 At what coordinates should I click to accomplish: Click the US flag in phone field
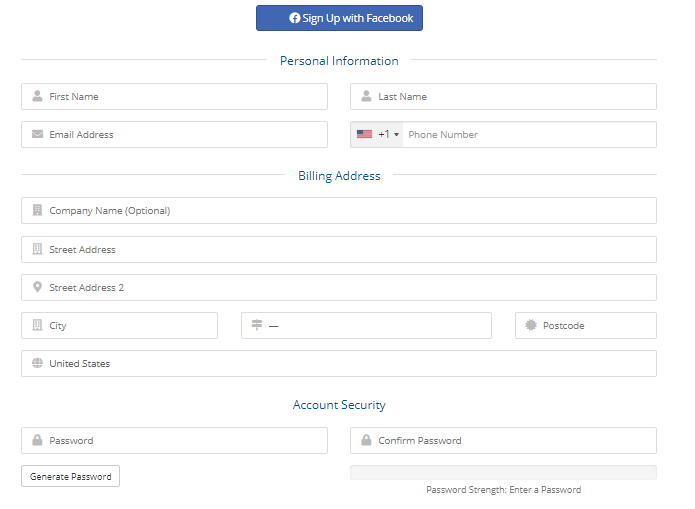click(364, 134)
